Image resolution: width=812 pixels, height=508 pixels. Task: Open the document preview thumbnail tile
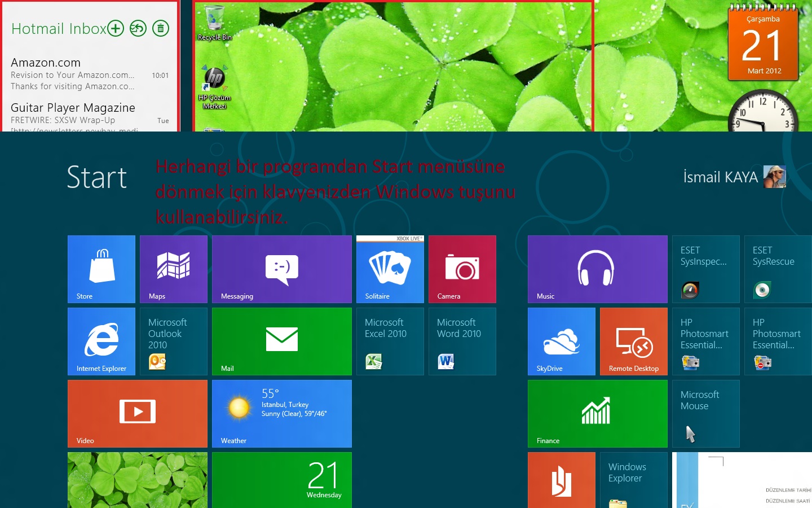[742, 480]
